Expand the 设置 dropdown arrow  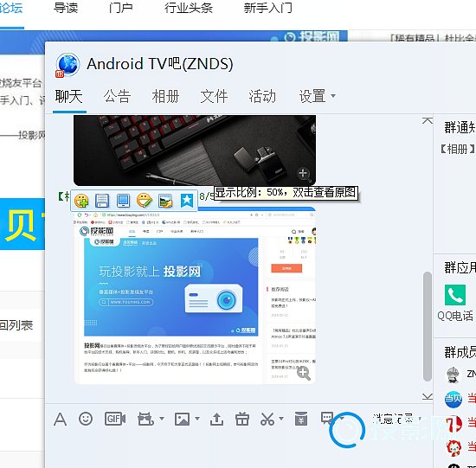[333, 96]
